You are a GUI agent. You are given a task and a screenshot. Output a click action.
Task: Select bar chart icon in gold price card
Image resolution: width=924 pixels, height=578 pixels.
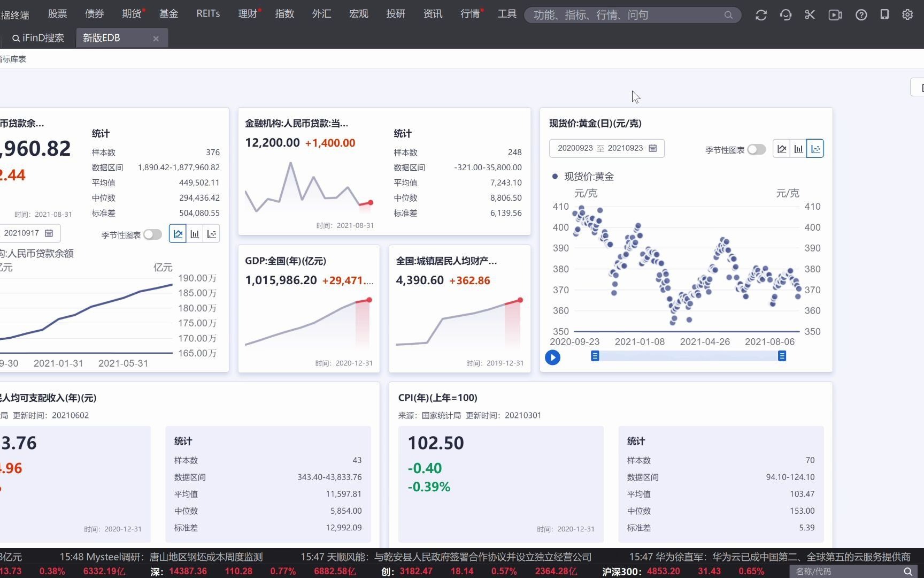point(798,149)
